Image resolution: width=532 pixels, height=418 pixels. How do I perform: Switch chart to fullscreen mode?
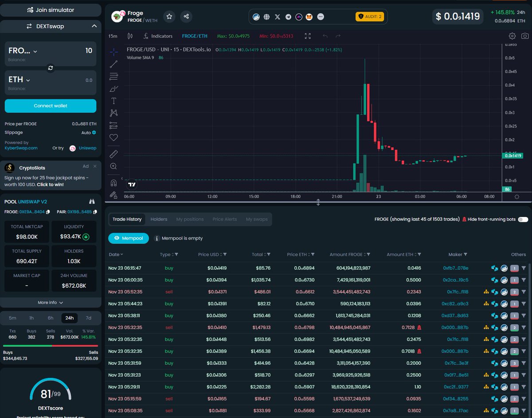[x=308, y=36]
